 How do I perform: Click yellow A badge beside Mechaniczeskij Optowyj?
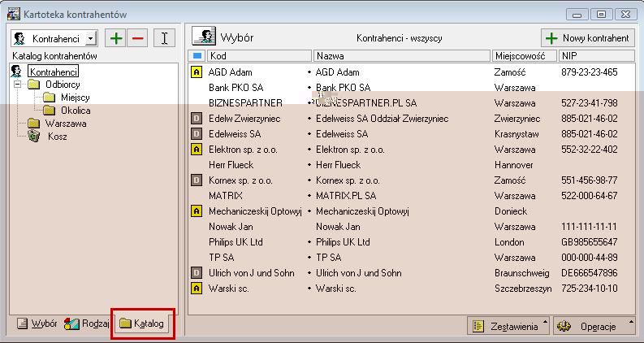click(197, 211)
